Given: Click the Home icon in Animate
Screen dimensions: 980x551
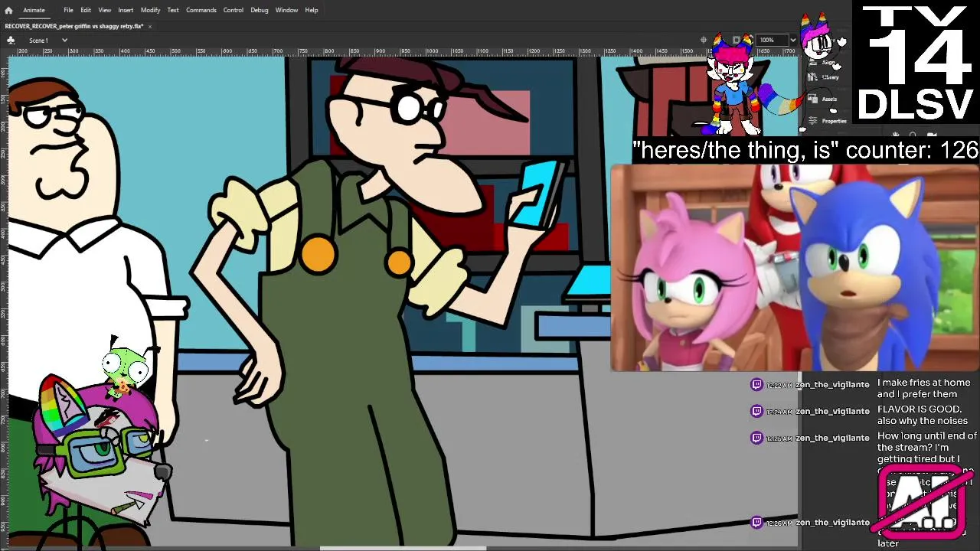Looking at the screenshot, I should coord(8,10).
